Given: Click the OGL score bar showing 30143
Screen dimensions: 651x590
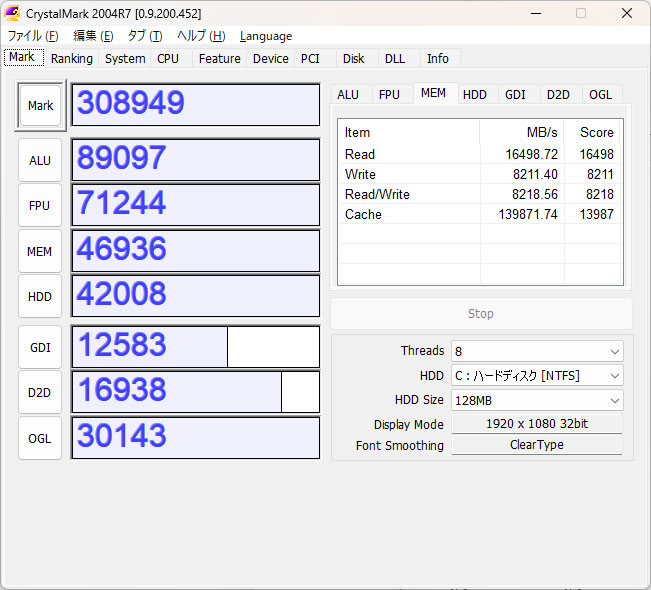Looking at the screenshot, I should click(x=196, y=438).
